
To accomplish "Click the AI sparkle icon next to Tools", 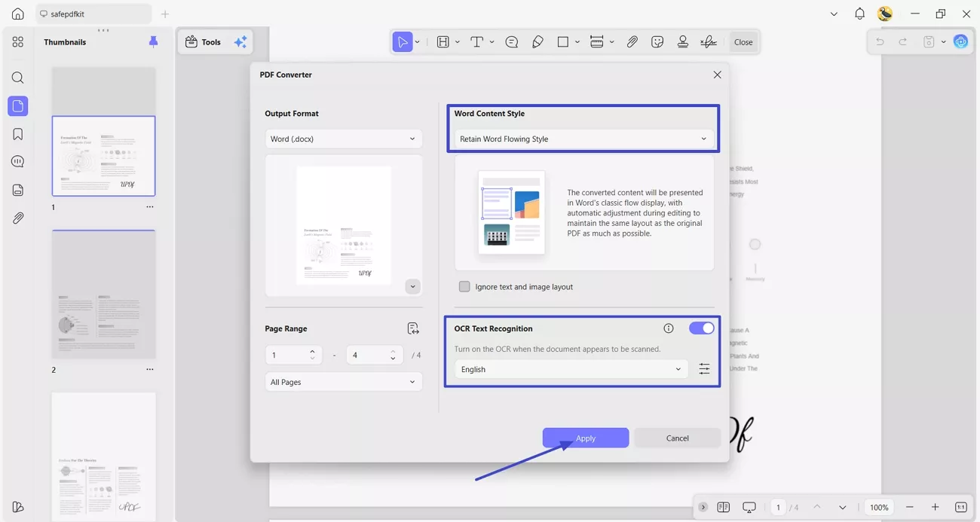I will point(240,42).
